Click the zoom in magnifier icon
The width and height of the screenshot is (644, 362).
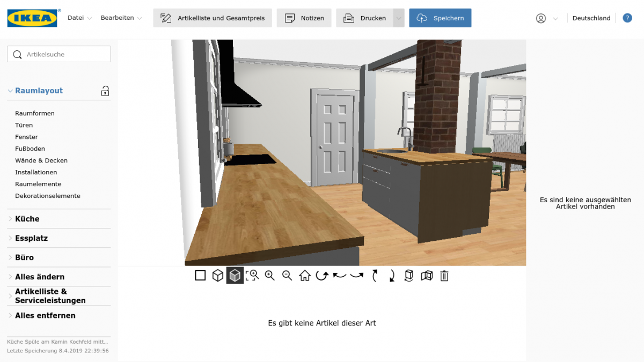[269, 276]
